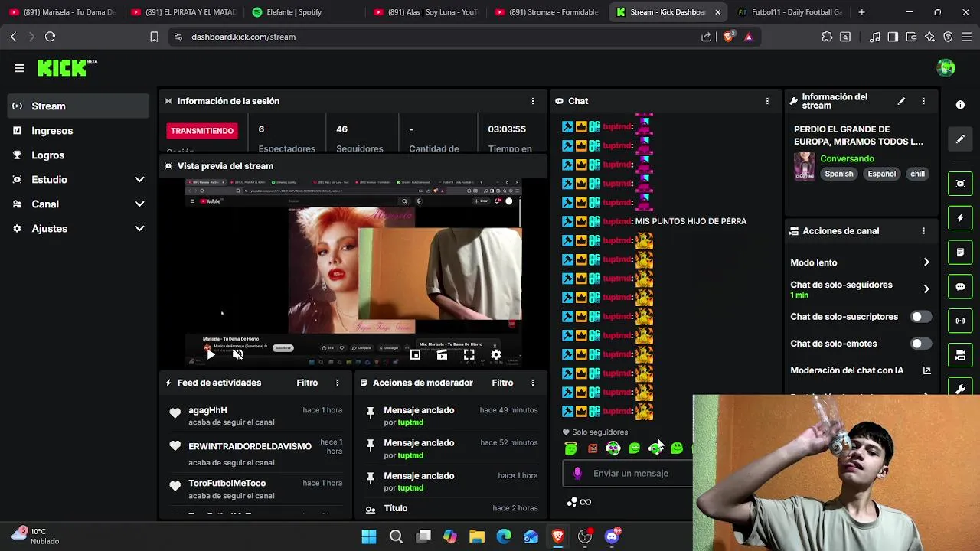
Task: Click the TRANSMITIENDO status badge
Action: (x=202, y=131)
